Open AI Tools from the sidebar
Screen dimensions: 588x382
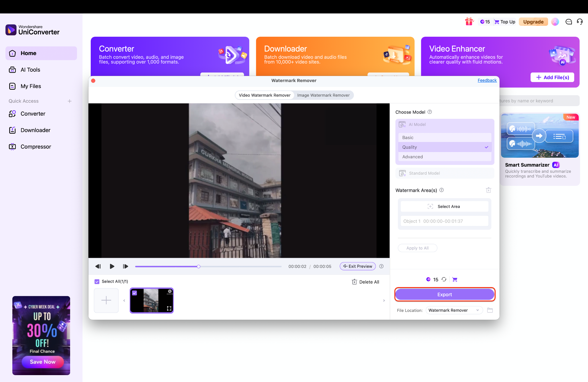(x=30, y=69)
